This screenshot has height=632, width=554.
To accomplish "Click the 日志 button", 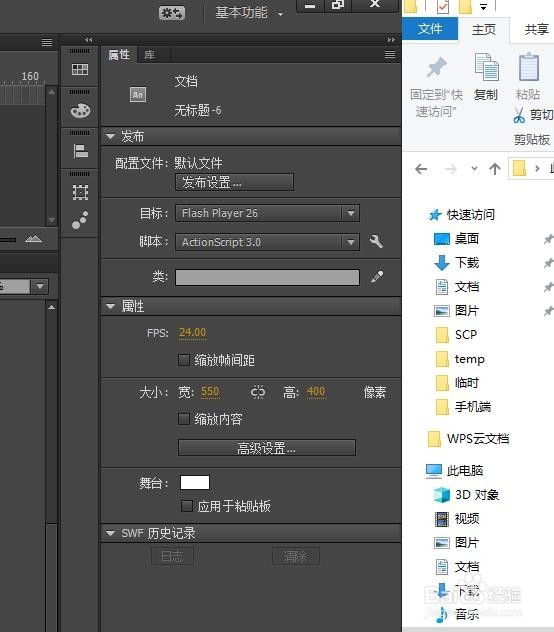I will point(173,556).
